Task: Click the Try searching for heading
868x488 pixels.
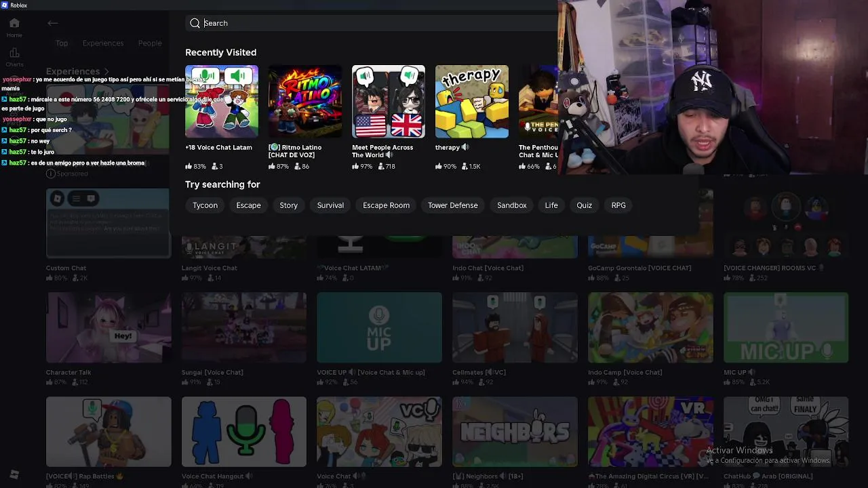Action: [x=222, y=184]
